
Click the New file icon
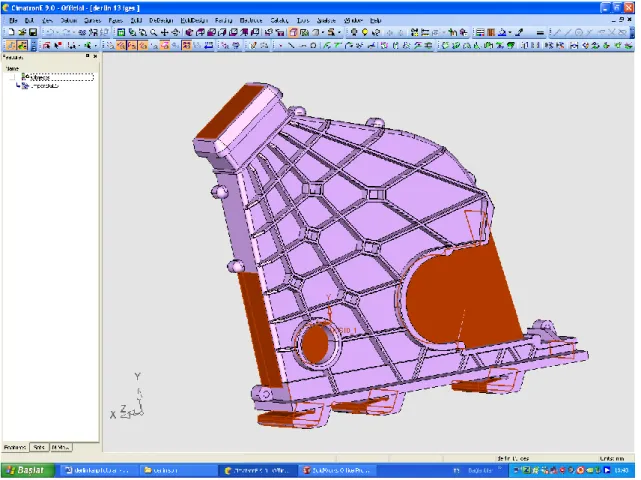(x=11, y=32)
